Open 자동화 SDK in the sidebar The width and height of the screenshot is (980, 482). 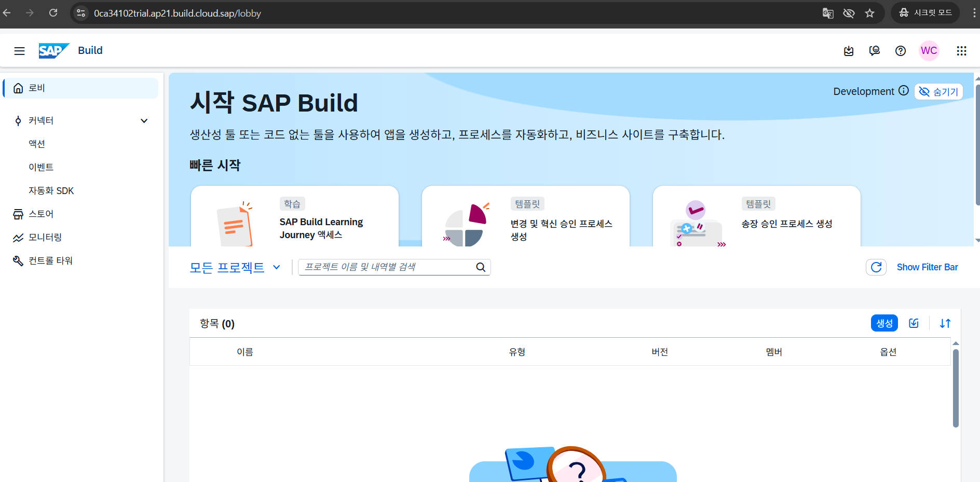(x=51, y=190)
